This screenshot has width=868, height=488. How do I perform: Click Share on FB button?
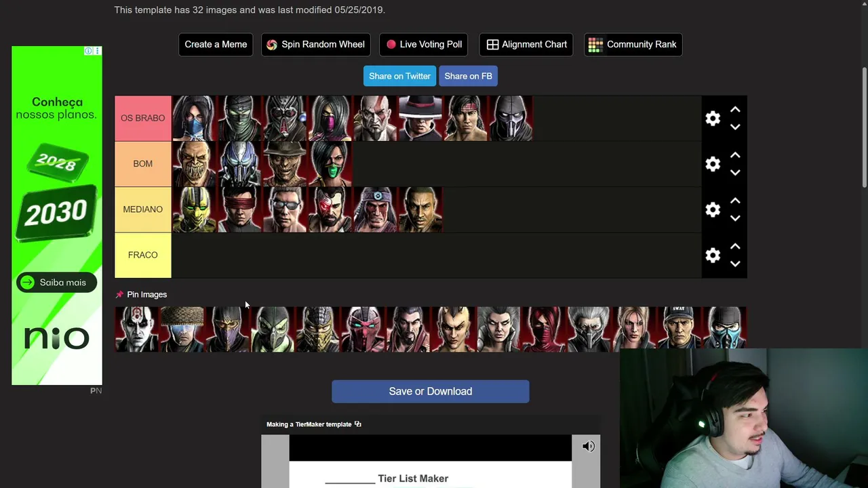coord(468,76)
